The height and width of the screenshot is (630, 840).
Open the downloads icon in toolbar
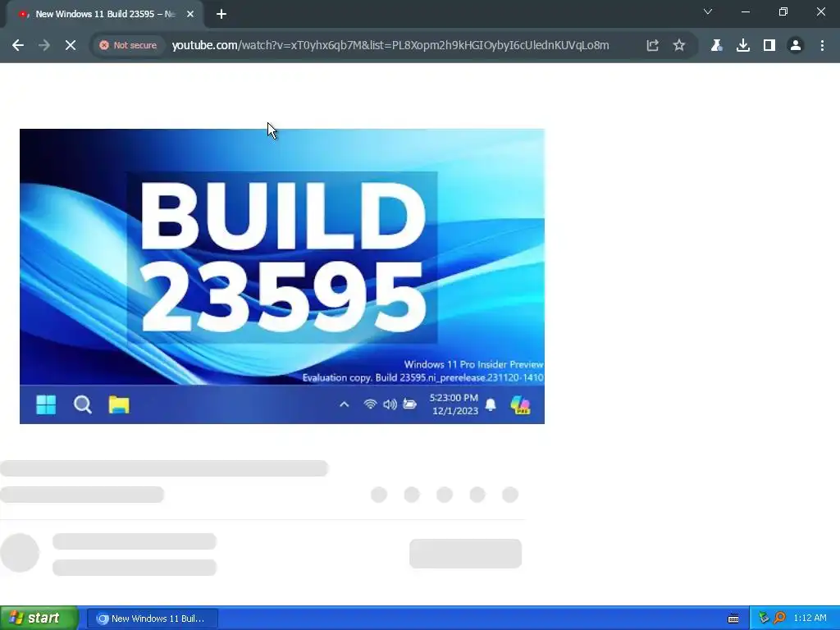click(x=742, y=46)
